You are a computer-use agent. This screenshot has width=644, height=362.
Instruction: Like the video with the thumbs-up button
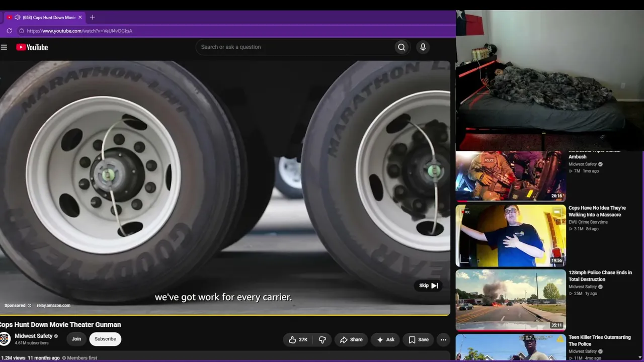pyautogui.click(x=298, y=340)
